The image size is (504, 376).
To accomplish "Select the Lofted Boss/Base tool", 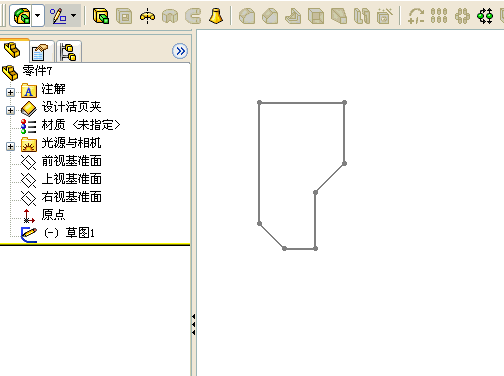I will click(216, 16).
